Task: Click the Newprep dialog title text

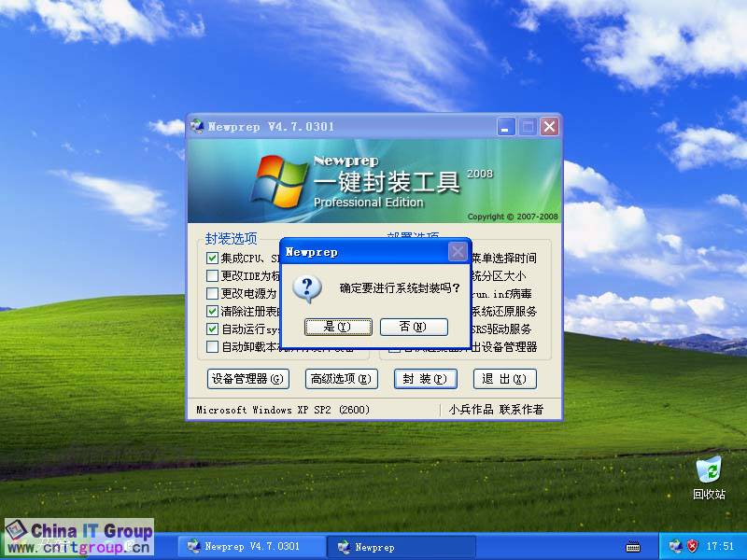Action: 312,252
